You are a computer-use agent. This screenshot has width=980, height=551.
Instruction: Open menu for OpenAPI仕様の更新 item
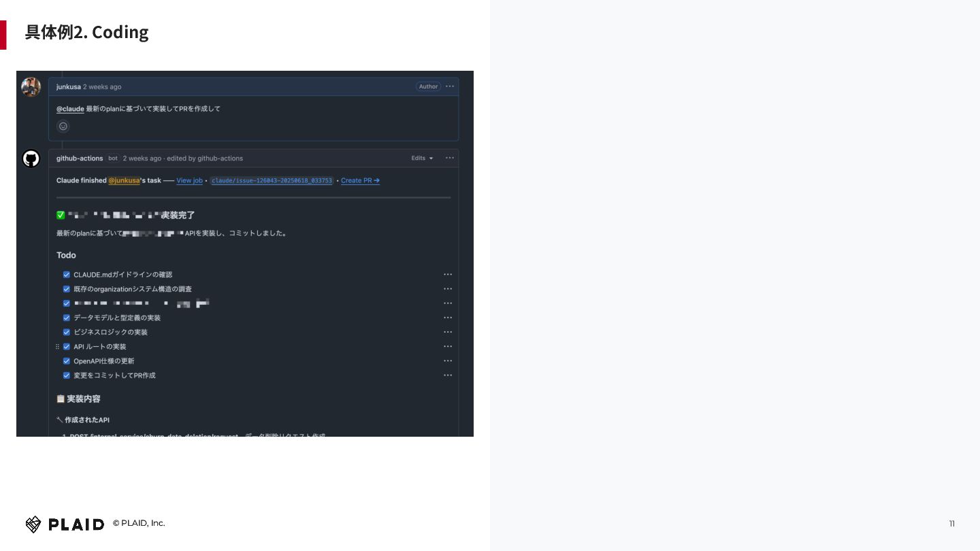(448, 361)
